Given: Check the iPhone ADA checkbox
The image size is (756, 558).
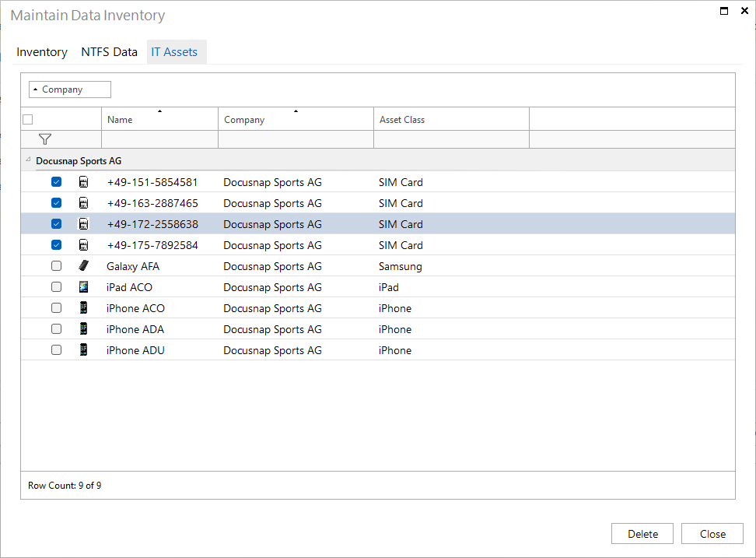Looking at the screenshot, I should point(57,329).
